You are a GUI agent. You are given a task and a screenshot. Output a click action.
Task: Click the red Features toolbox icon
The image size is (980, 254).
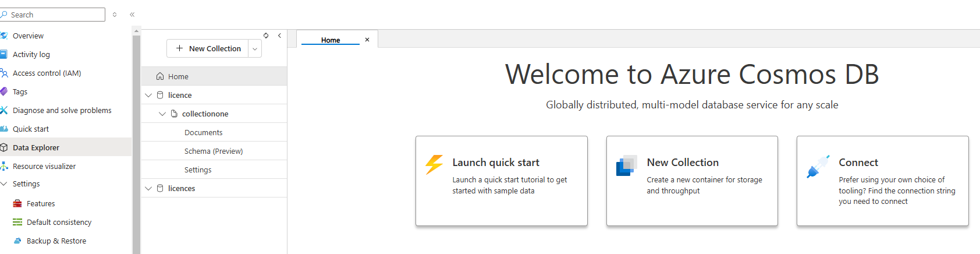(17, 203)
